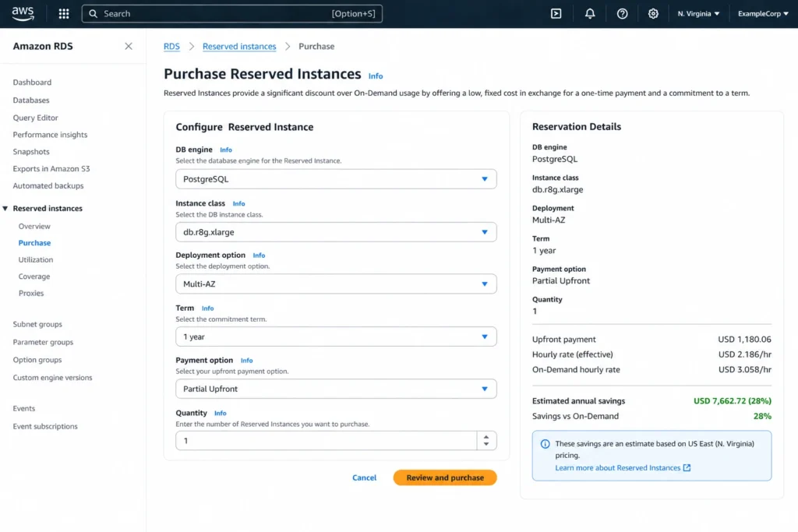The width and height of the screenshot is (798, 532).
Task: Switch to the Utilization page
Action: tap(34, 259)
